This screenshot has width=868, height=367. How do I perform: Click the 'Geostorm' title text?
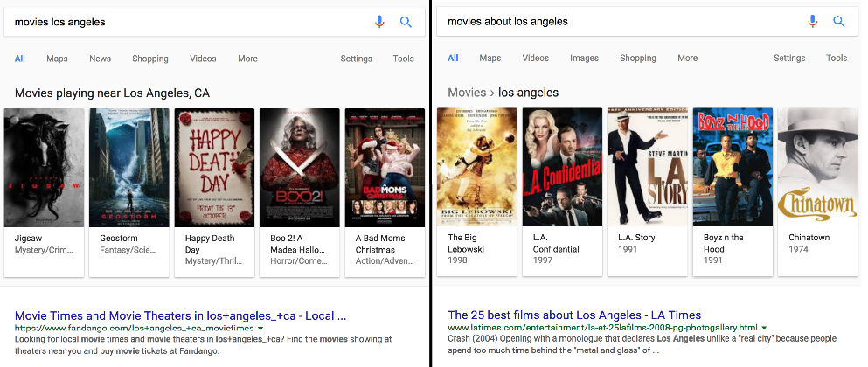119,239
